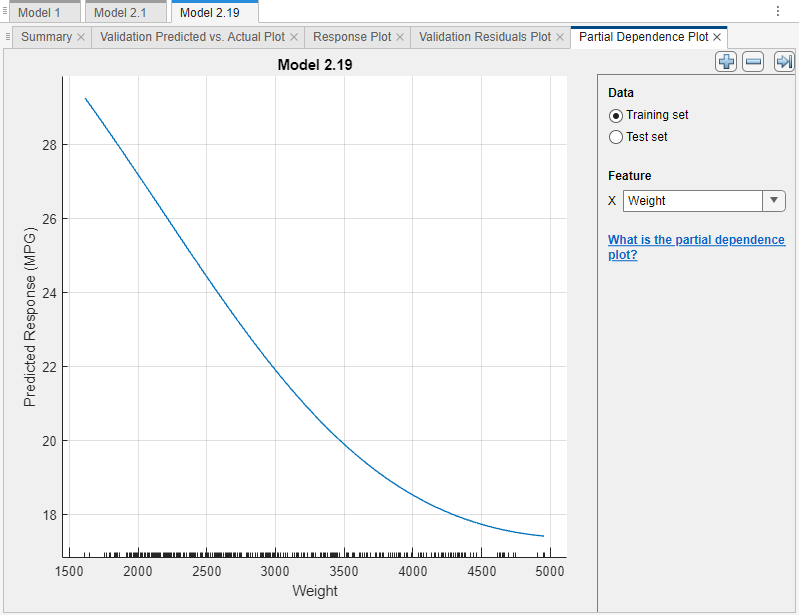The width and height of the screenshot is (799, 615).
Task: Click the model tab strip drag handle
Action: click(5, 10)
